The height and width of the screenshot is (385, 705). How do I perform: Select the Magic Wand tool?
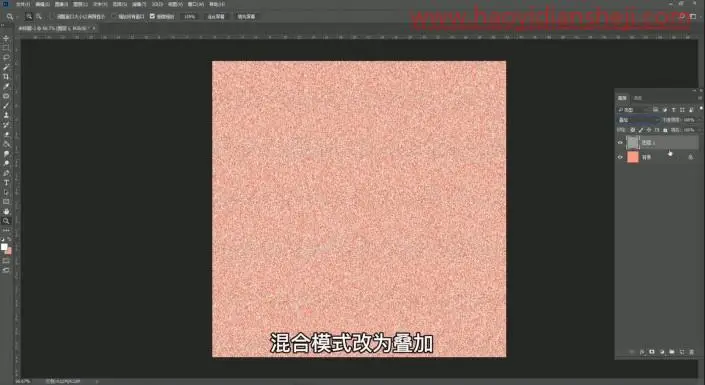[x=6, y=67]
